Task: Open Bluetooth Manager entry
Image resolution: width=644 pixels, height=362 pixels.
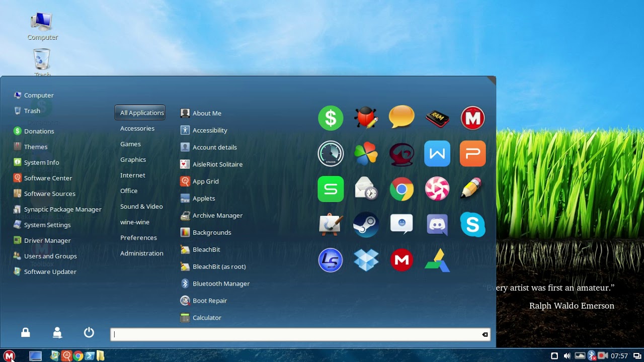Action: 215,284
